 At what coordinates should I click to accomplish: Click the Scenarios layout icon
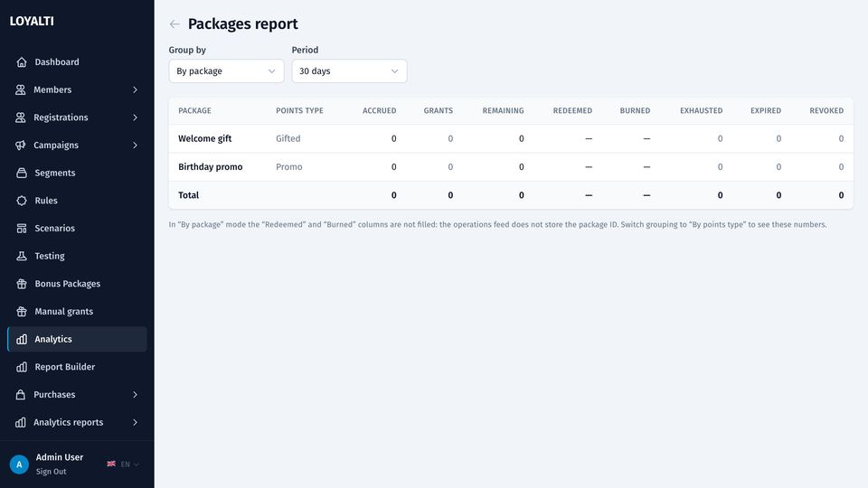(22, 228)
